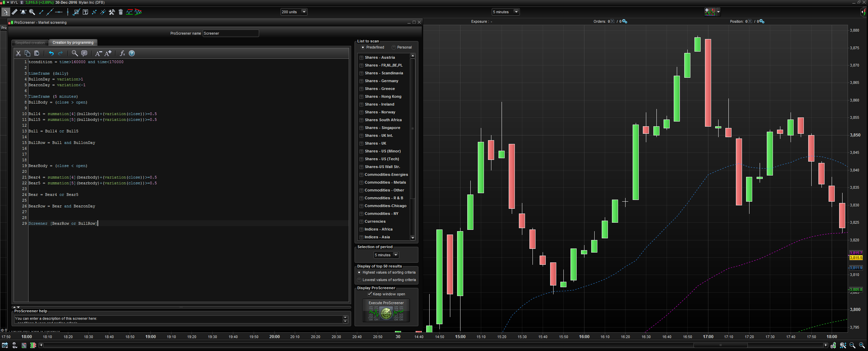Image resolution: width=868 pixels, height=351 pixels.
Task: Open export chart dropdown icon at bottom-left
Action: (x=5, y=345)
